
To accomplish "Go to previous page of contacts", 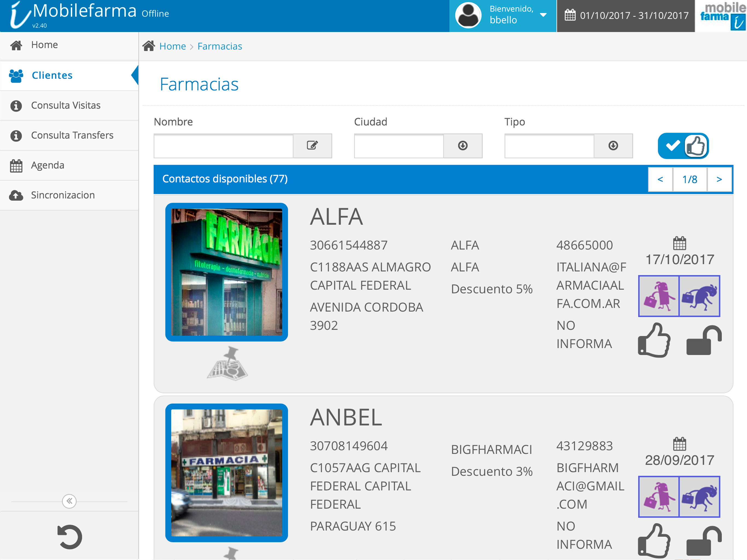I will (x=660, y=179).
